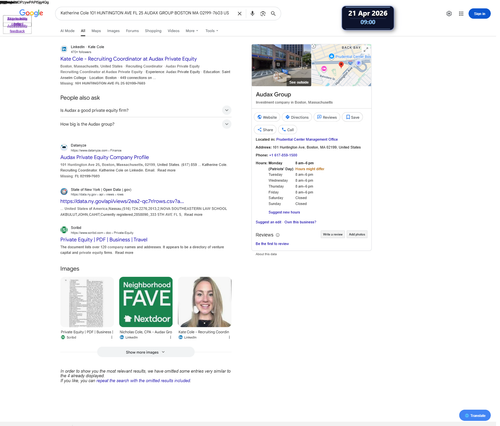This screenshot has width=500, height=426.
Task: Switch to the Maps tab
Action: click(x=96, y=31)
